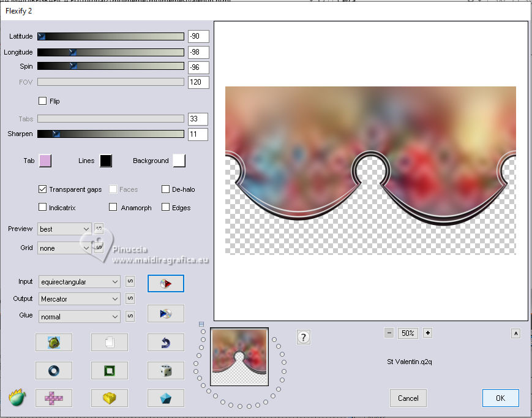
Task: Click the Sharpen slider
Action: (x=111, y=134)
